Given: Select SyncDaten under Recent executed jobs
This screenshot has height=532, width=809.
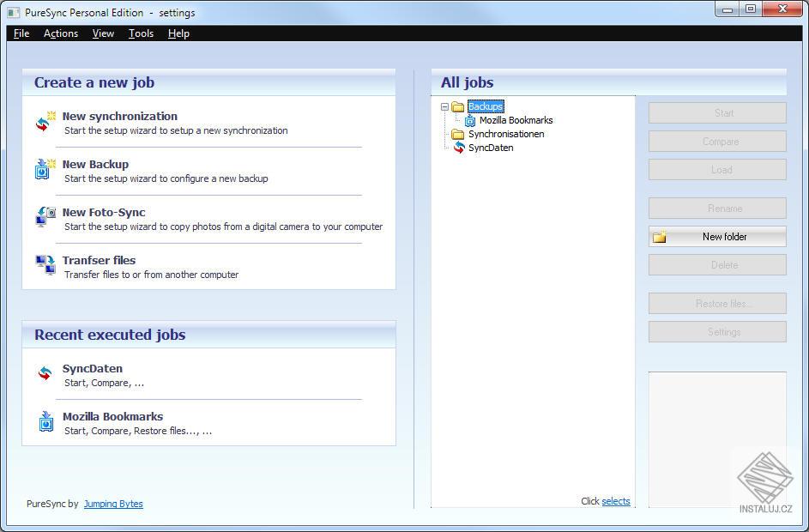Looking at the screenshot, I should coord(93,369).
